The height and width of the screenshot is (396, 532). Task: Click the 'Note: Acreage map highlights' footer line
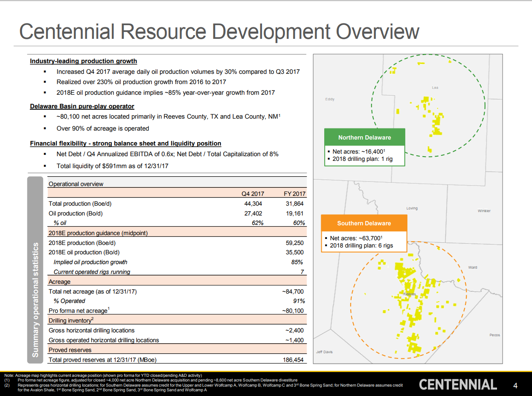point(103,375)
